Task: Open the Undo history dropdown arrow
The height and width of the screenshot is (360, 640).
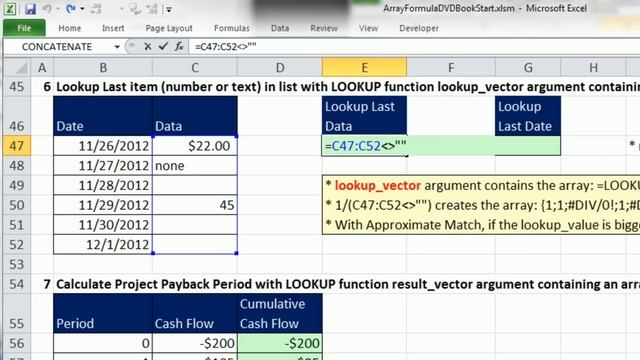Action: (58, 9)
